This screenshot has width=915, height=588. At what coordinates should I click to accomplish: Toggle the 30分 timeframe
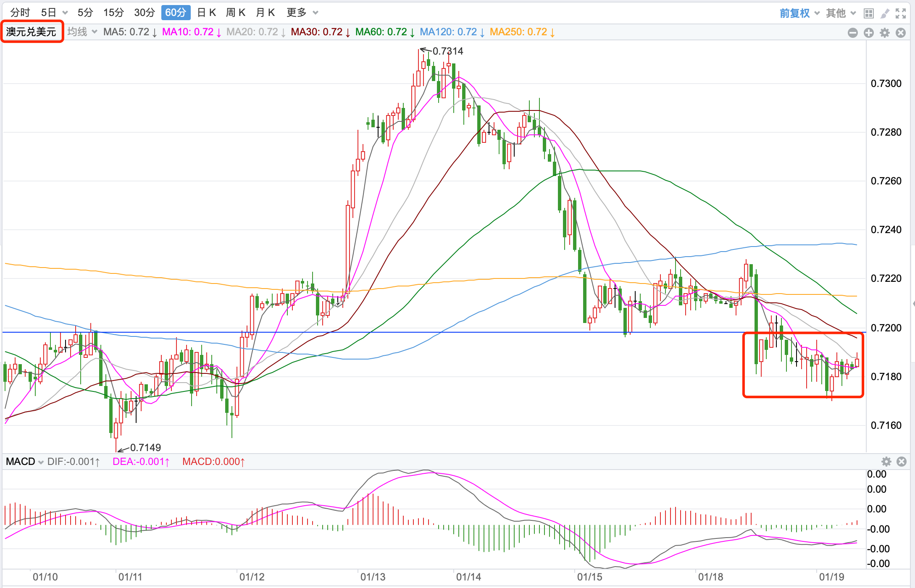coord(145,13)
